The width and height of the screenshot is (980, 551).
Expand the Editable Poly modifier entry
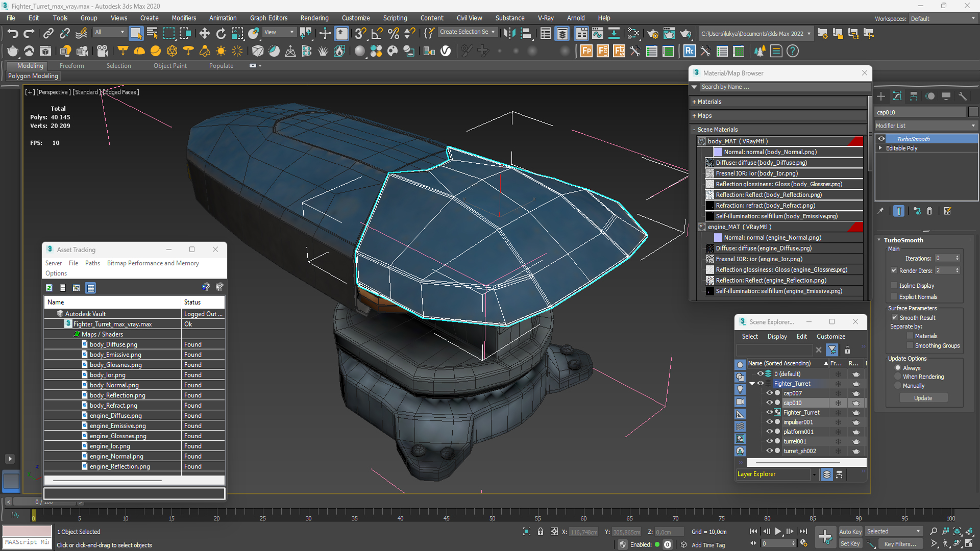pos(880,148)
